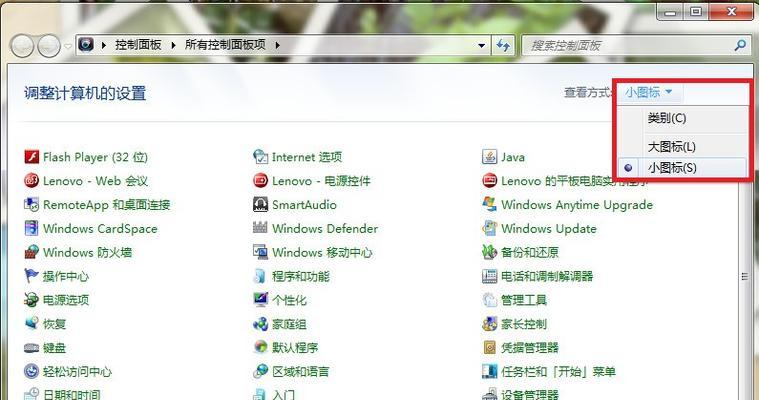The image size is (759, 400).
Task: Click the 所有控制面板项 breadcrumb
Action: pyautogui.click(x=225, y=45)
